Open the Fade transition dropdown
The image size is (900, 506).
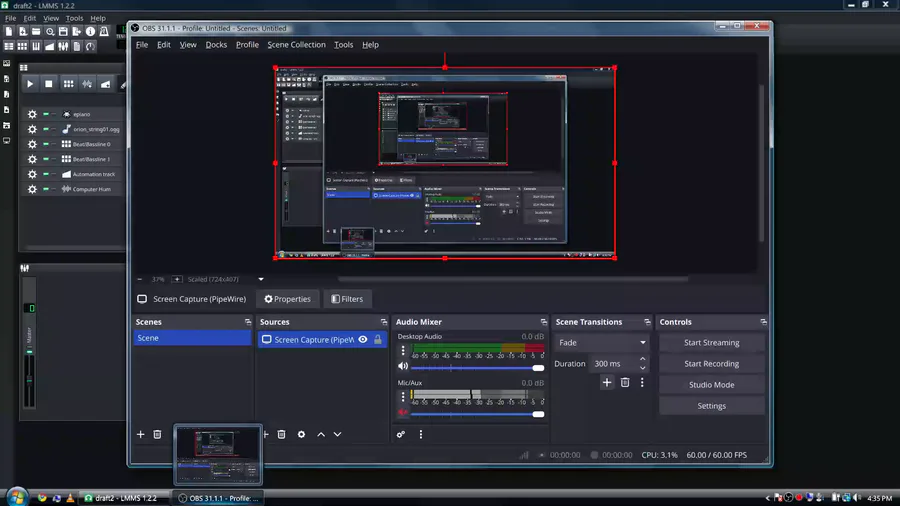coord(601,342)
